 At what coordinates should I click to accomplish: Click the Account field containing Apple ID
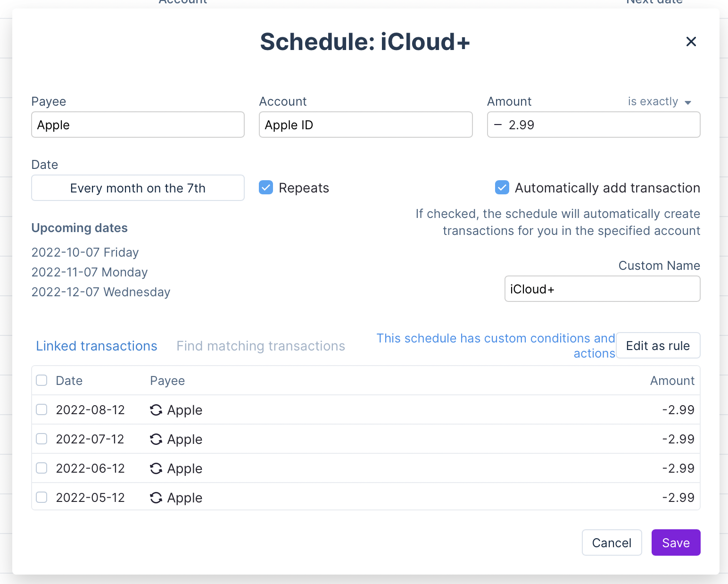(x=365, y=125)
